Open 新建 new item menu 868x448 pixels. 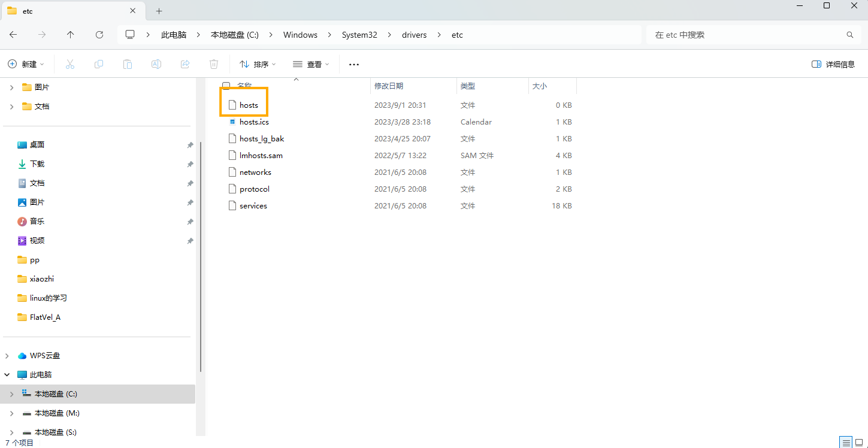click(x=27, y=64)
